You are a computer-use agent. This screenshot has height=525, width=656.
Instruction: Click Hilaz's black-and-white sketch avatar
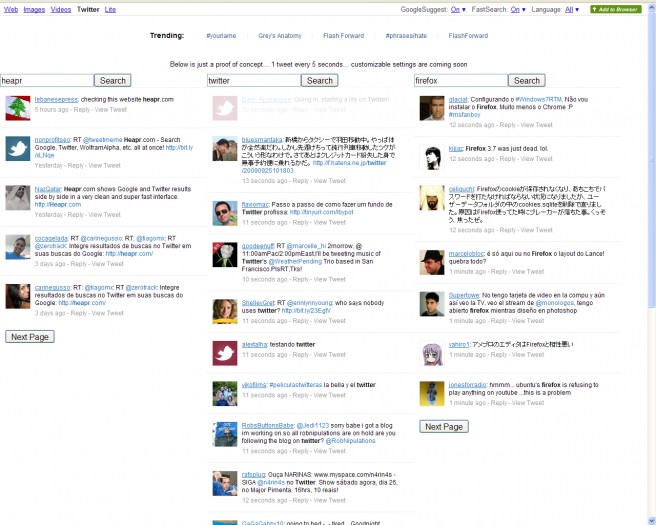[432, 157]
